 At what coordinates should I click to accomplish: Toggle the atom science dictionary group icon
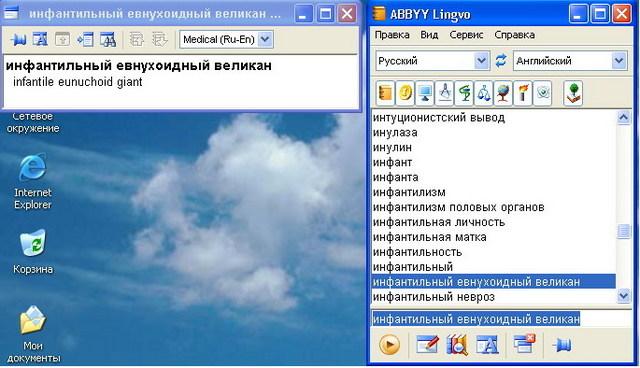(542, 93)
